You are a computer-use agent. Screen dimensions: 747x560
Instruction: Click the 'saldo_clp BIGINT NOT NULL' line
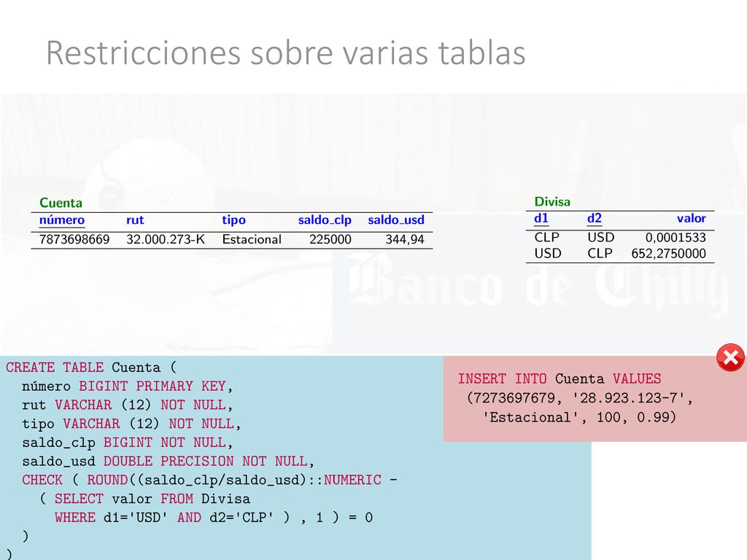tap(127, 443)
